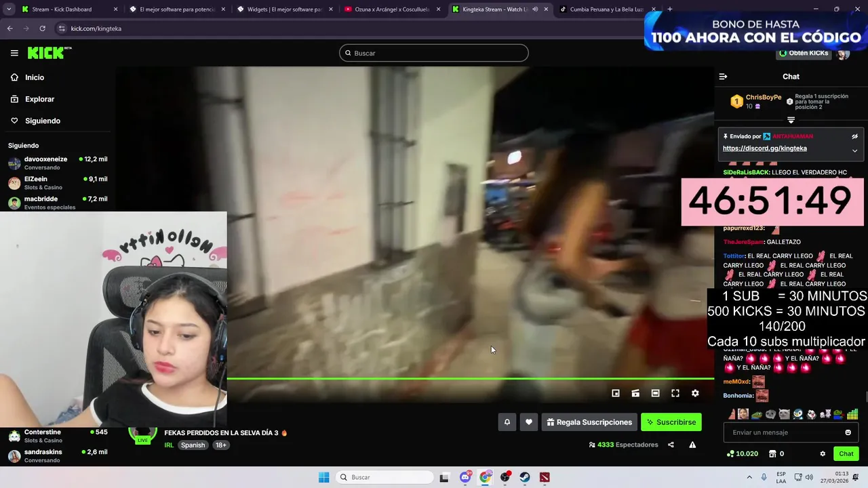Open video player settings gear
868x488 pixels.
coord(695,393)
